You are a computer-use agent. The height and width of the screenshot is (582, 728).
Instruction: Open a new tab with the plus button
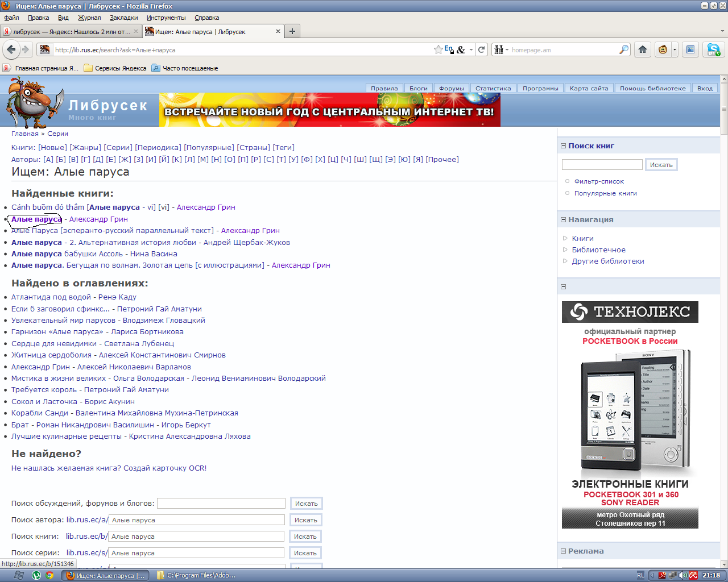tap(292, 31)
